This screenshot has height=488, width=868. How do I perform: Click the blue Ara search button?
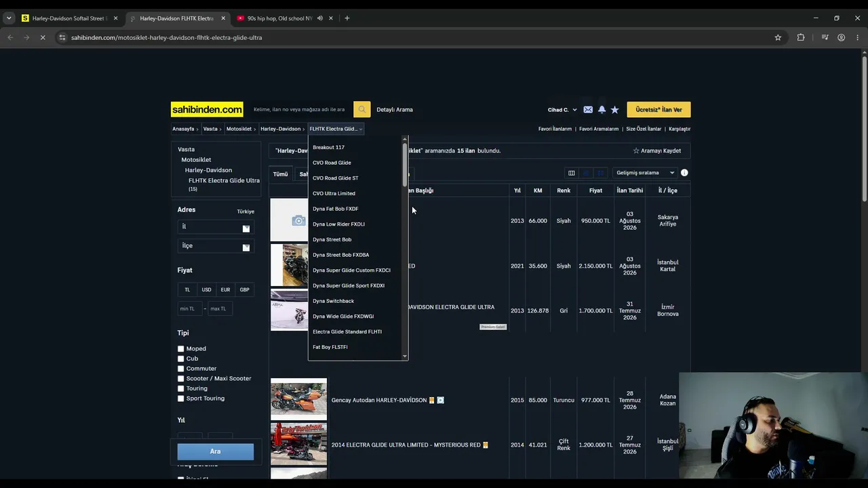(x=216, y=451)
